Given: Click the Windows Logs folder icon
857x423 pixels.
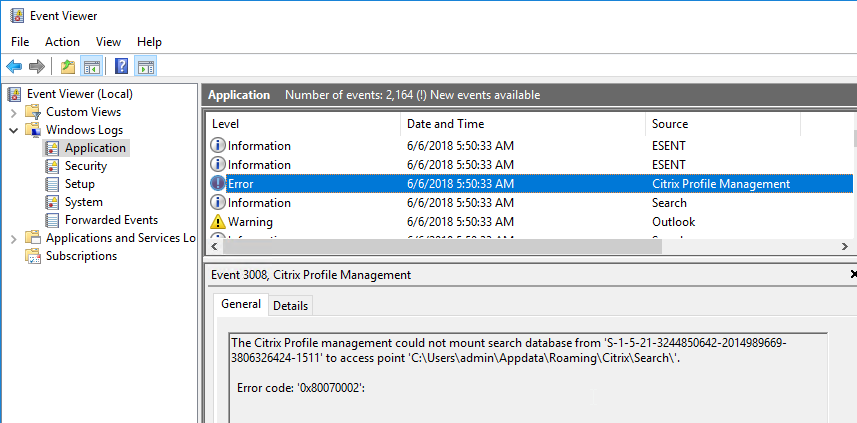Looking at the screenshot, I should click(x=34, y=130).
